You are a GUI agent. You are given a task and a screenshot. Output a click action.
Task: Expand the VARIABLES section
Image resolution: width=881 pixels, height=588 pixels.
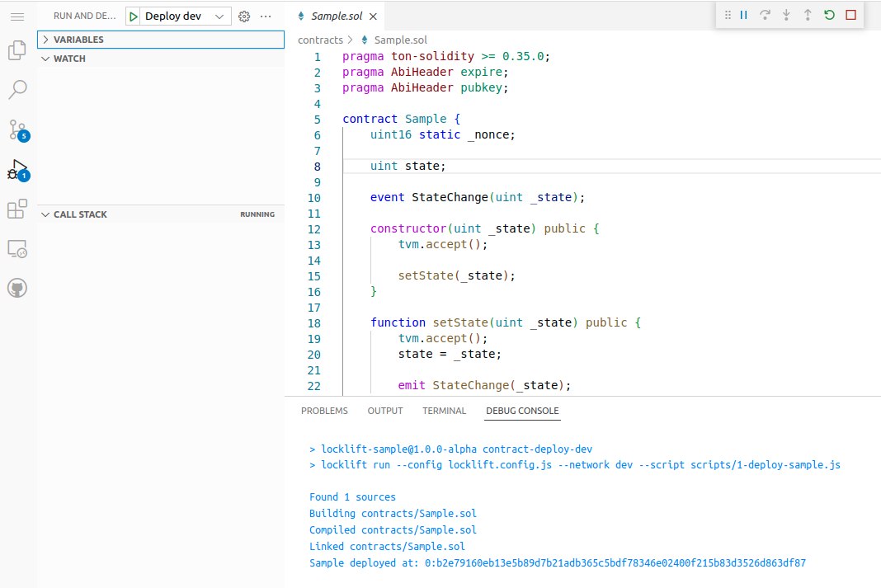(x=78, y=40)
